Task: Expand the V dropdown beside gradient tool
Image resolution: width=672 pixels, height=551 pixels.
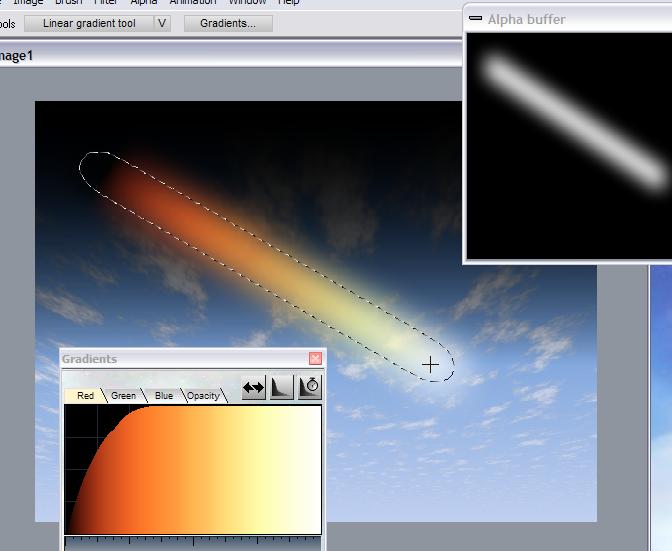Action: tap(162, 23)
